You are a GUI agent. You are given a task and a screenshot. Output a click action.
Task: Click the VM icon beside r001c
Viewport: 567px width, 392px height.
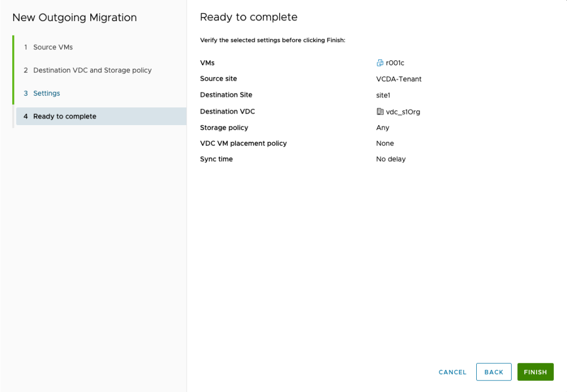coord(380,63)
